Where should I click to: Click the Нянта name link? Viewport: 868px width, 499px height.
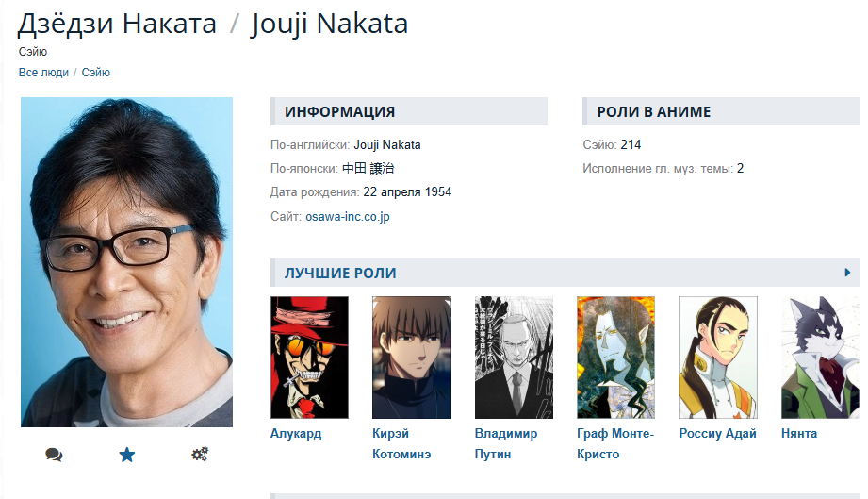[799, 434]
